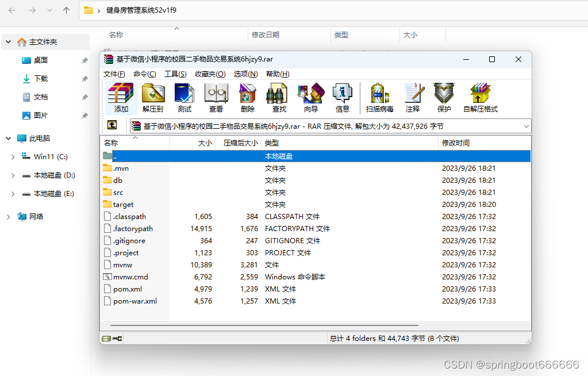Click the Test (测试) archive icon
The image size is (588, 376).
tap(184, 98)
